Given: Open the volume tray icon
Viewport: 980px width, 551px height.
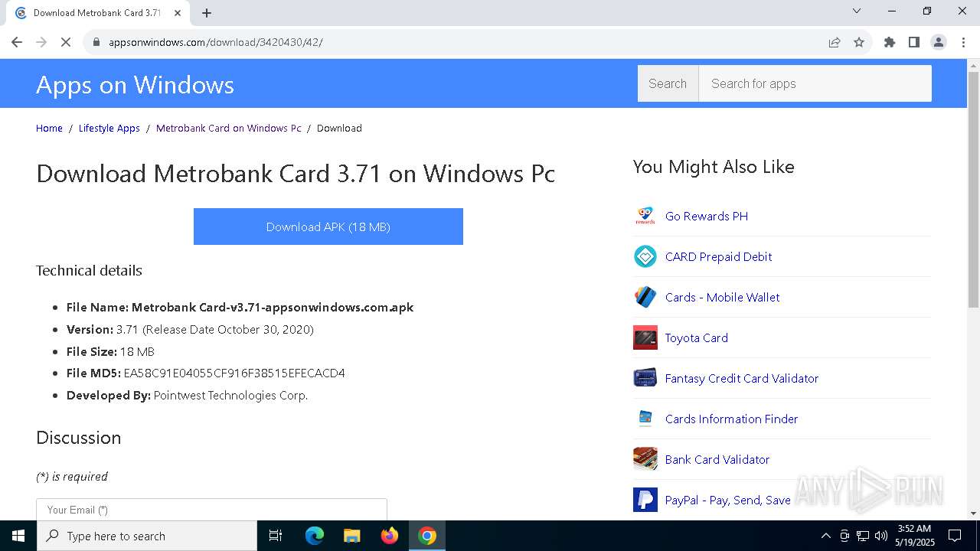Looking at the screenshot, I should pyautogui.click(x=881, y=536).
